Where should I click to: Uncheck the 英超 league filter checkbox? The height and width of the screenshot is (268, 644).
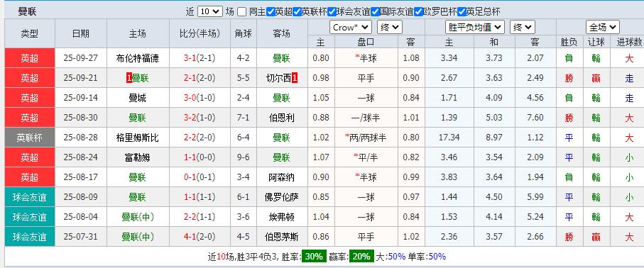[271, 11]
